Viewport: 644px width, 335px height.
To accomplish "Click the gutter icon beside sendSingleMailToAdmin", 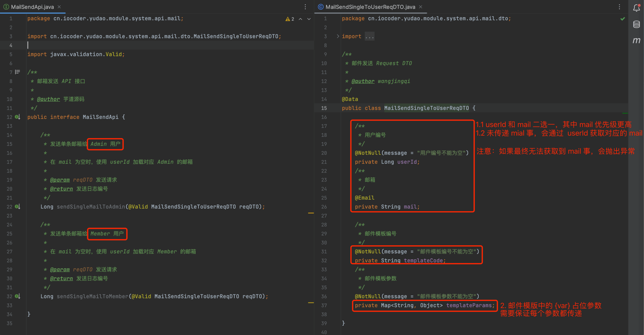I will [17, 207].
